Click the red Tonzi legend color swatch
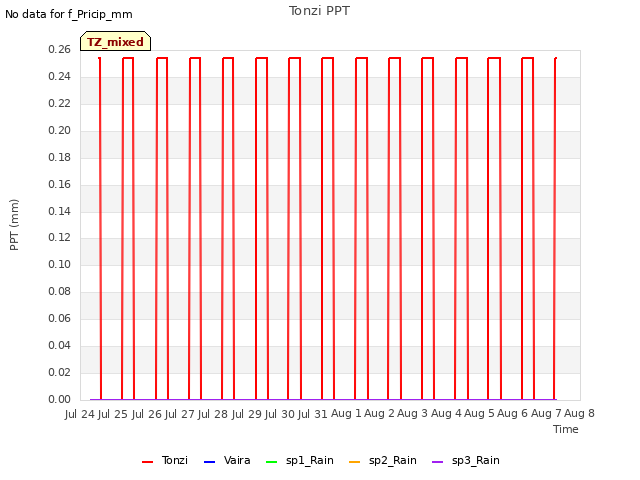Viewport: 640px width, 480px height. click(x=147, y=462)
